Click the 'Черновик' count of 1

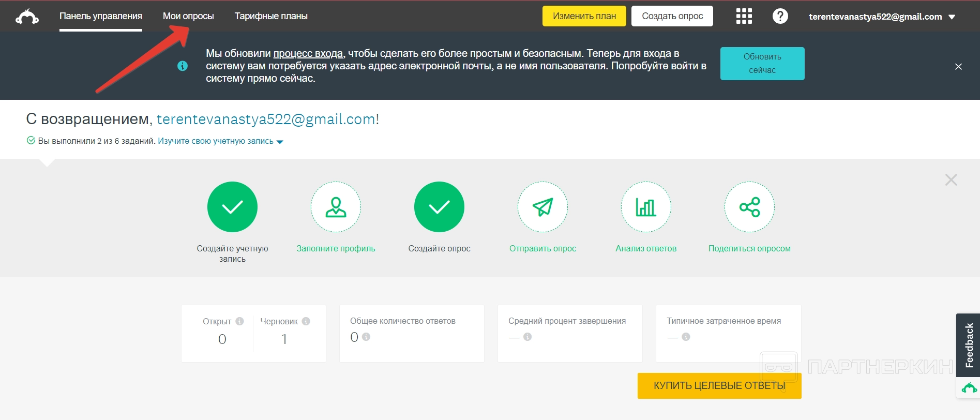(284, 339)
